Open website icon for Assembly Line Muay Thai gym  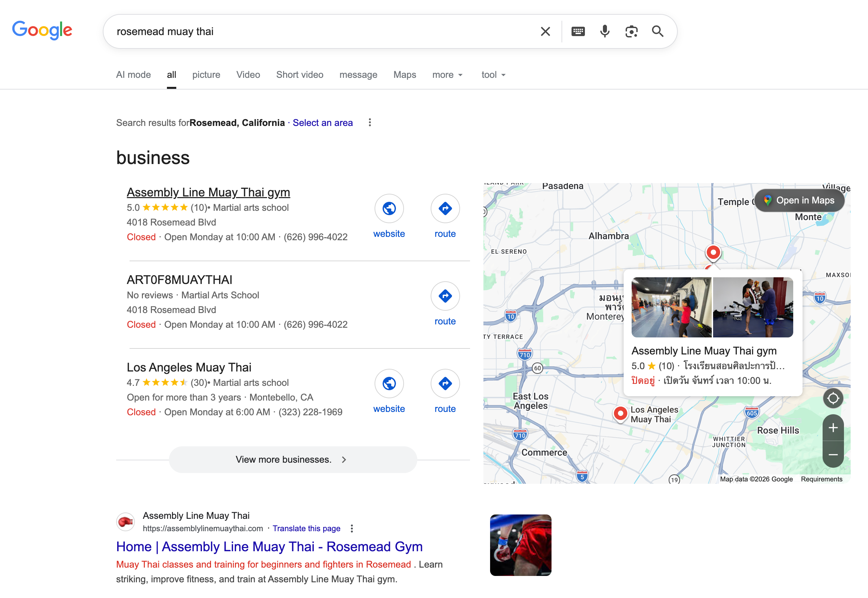389,208
